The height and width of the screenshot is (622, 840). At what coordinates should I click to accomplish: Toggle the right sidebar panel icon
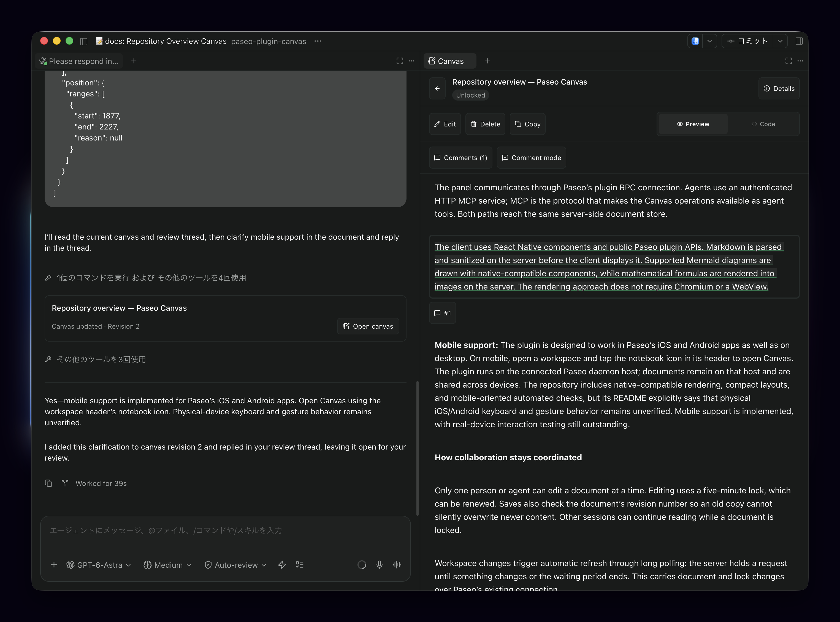point(799,41)
